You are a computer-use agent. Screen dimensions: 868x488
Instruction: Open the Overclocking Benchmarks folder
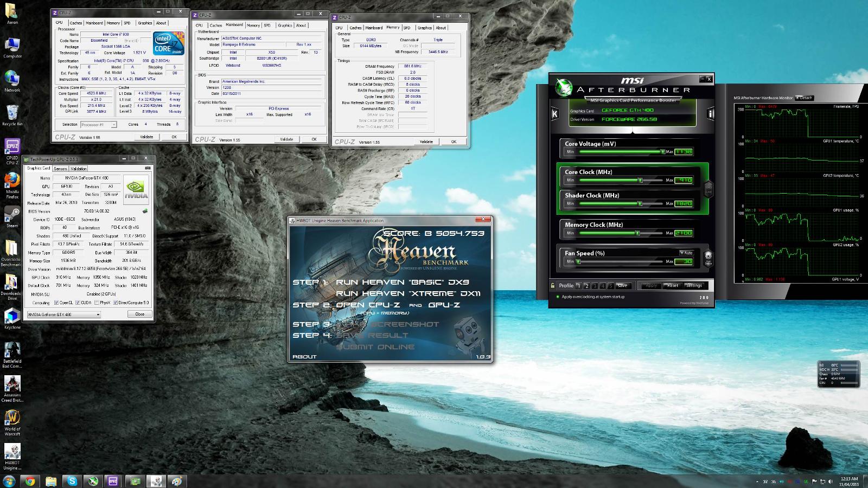(11, 253)
